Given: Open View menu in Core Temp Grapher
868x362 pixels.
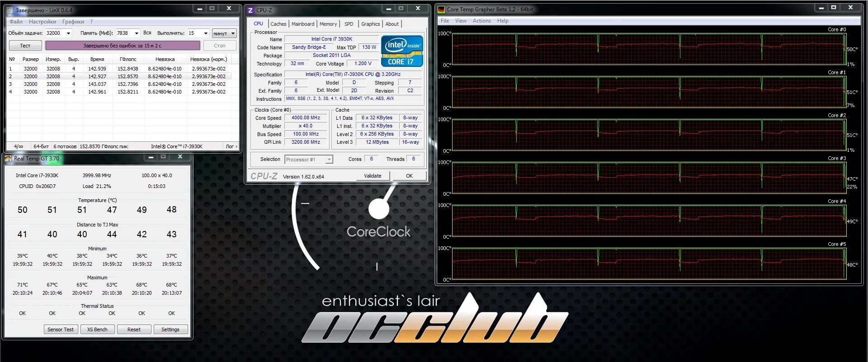Looking at the screenshot, I should [x=461, y=21].
